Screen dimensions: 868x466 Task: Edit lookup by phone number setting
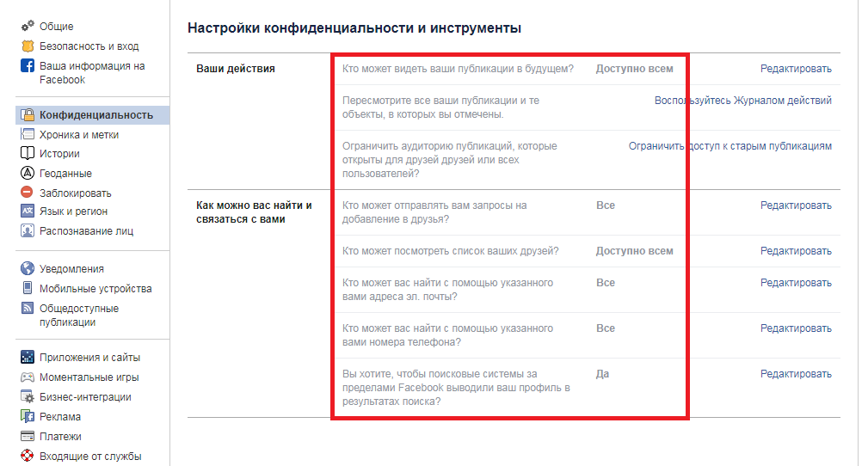click(796, 328)
